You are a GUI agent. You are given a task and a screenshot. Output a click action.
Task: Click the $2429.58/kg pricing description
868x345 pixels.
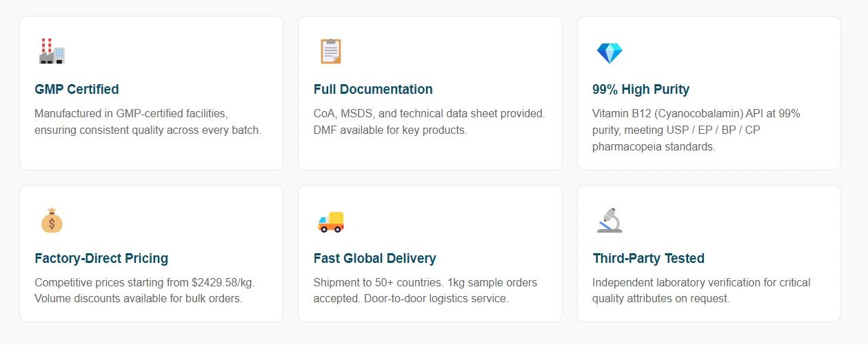pyautogui.click(x=149, y=290)
